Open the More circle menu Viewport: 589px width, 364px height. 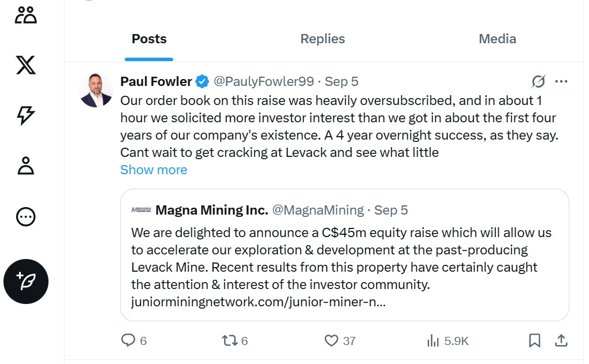(26, 216)
